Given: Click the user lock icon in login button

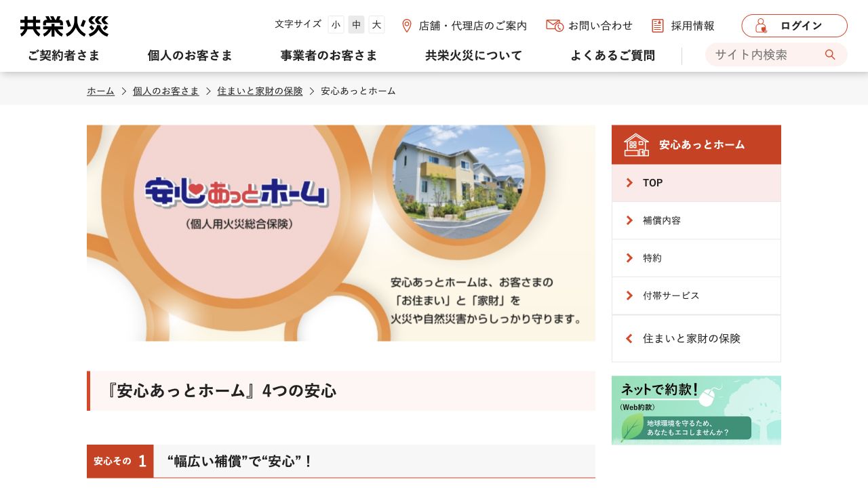Looking at the screenshot, I should click(x=761, y=26).
